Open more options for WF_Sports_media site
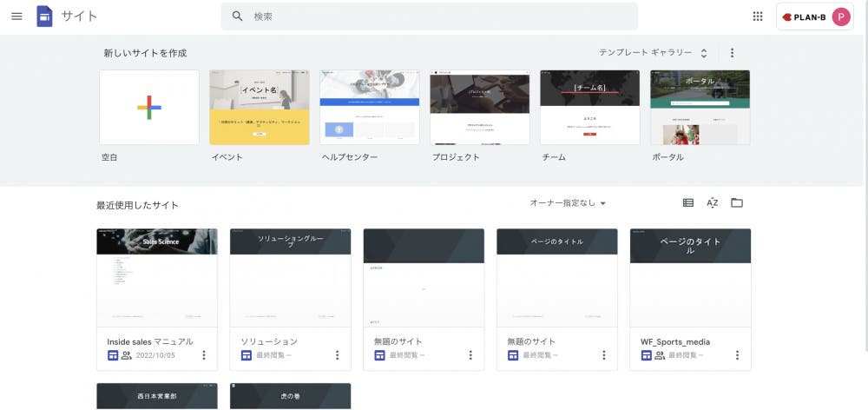Screen dimensions: 868x410 [737, 355]
